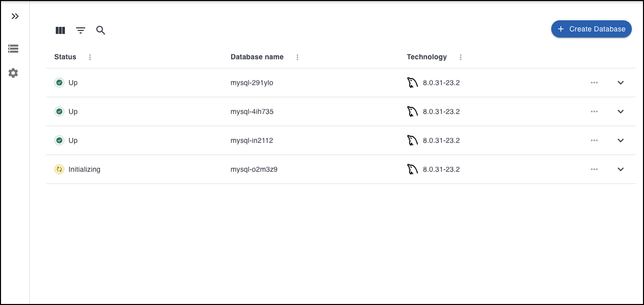
Task: Open actions menu for mysql-o2m3z9
Action: pyautogui.click(x=594, y=169)
